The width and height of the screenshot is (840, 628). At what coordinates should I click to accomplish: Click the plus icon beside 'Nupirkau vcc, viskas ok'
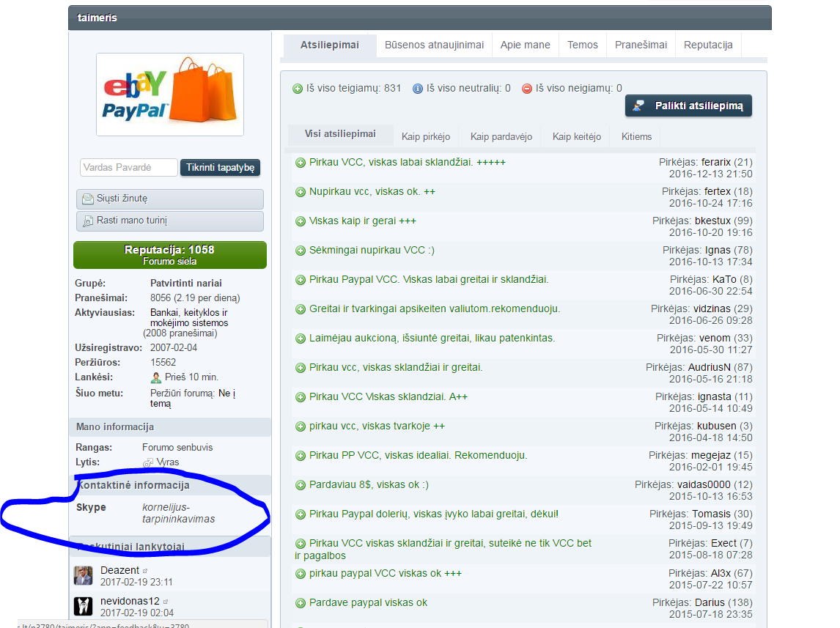coord(301,192)
